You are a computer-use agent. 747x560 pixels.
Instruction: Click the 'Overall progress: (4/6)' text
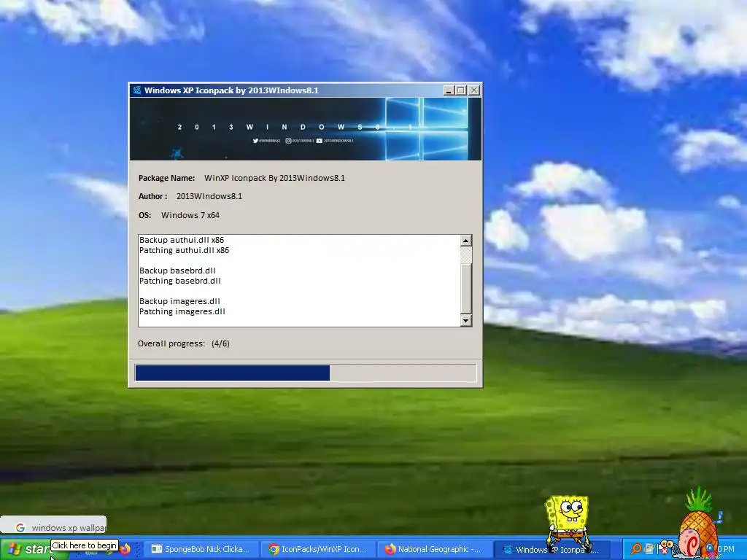click(183, 343)
